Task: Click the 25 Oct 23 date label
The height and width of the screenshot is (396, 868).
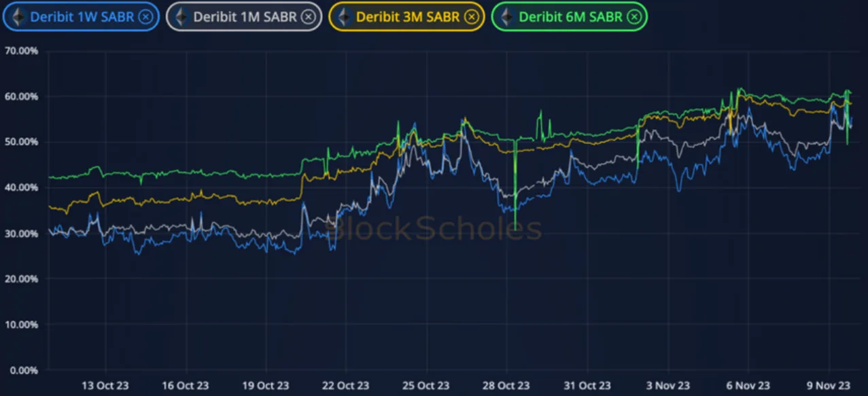Action: click(426, 385)
